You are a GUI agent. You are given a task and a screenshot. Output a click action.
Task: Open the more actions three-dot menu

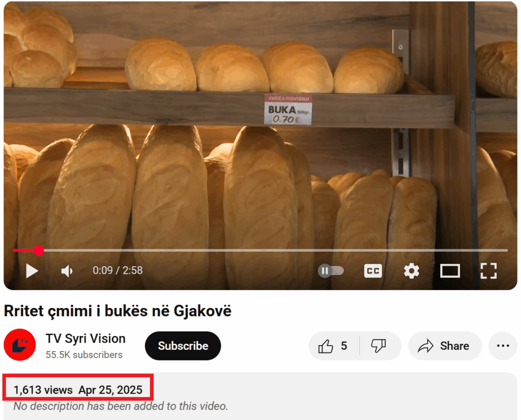tap(503, 346)
